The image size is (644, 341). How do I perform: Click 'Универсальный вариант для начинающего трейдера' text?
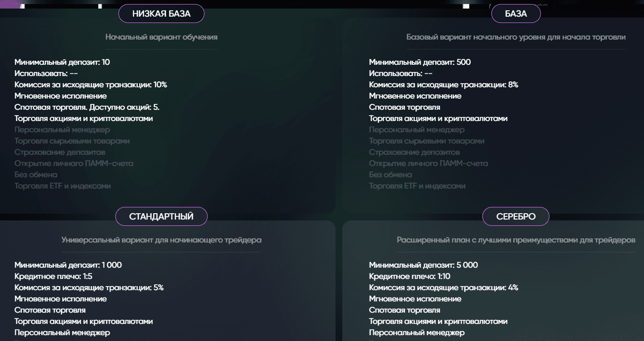tap(161, 240)
